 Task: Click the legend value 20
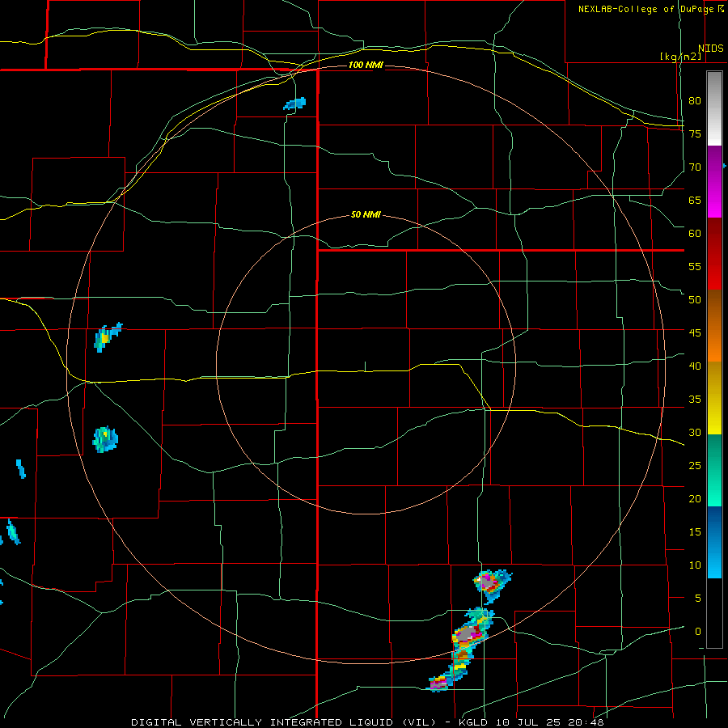pos(695,499)
